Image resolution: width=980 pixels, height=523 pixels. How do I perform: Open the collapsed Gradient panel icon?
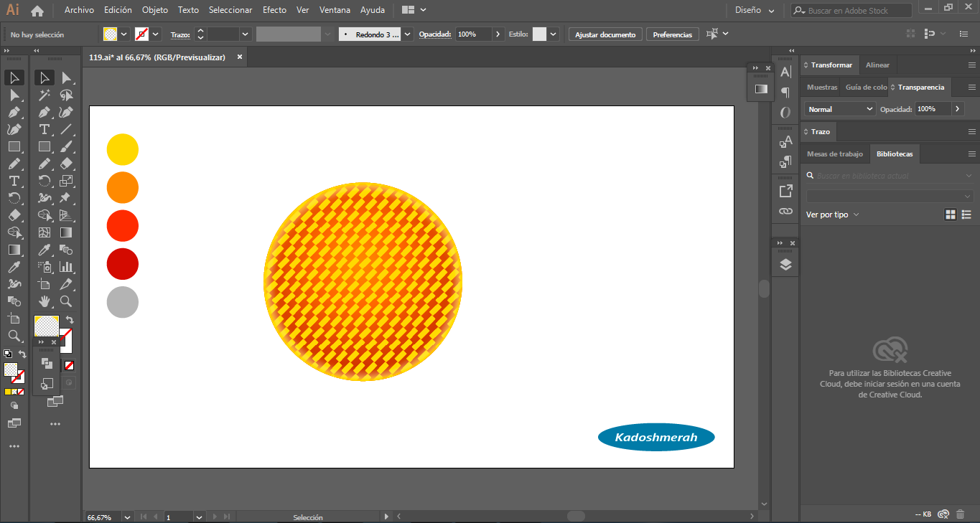click(x=760, y=89)
